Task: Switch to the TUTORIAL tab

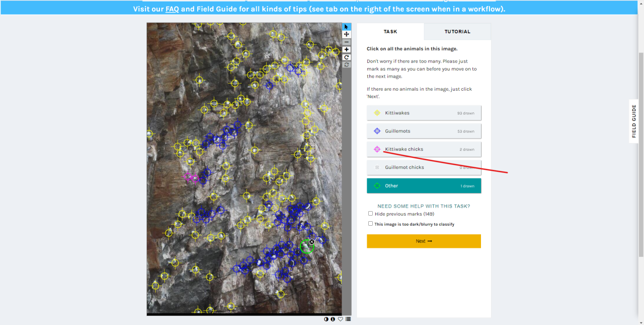Action: click(457, 31)
